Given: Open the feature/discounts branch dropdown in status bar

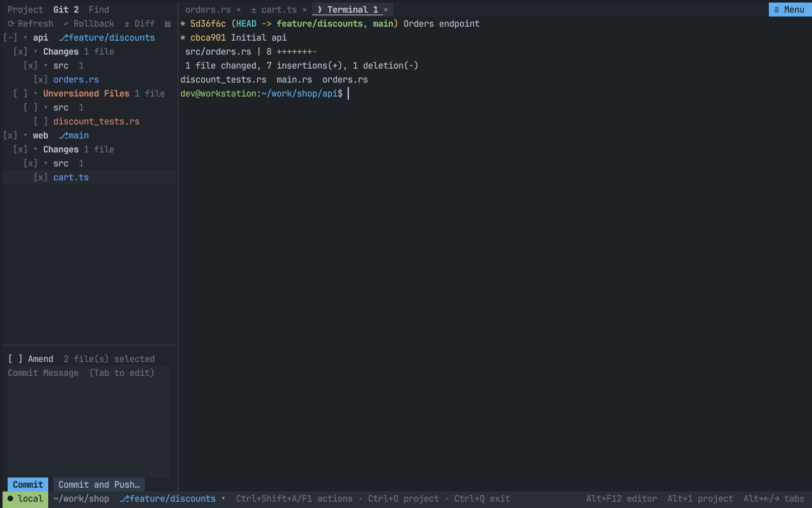Looking at the screenshot, I should click(173, 498).
